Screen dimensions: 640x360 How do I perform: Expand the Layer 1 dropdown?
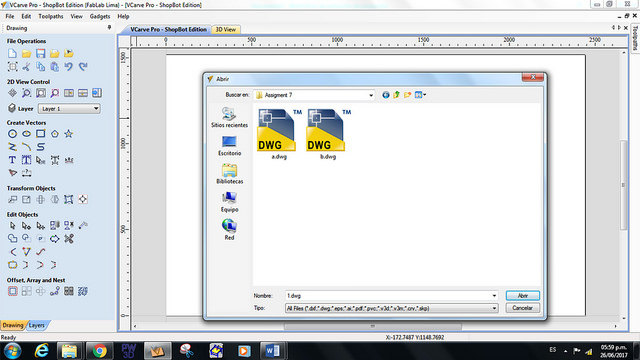tap(96, 109)
